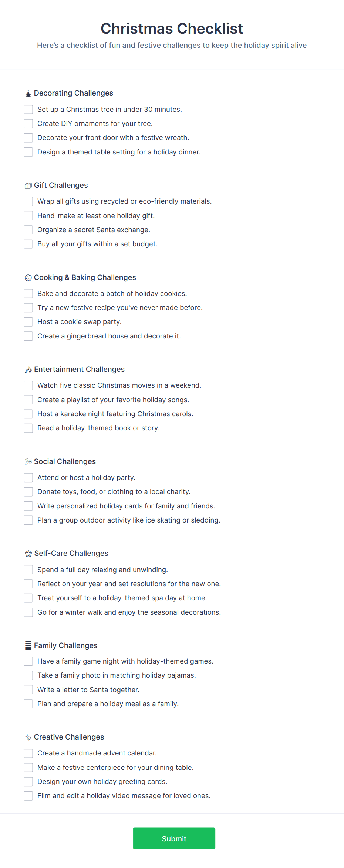344x868 pixels.
Task: Mark hosting a karaoke night as complete
Action: click(28, 414)
